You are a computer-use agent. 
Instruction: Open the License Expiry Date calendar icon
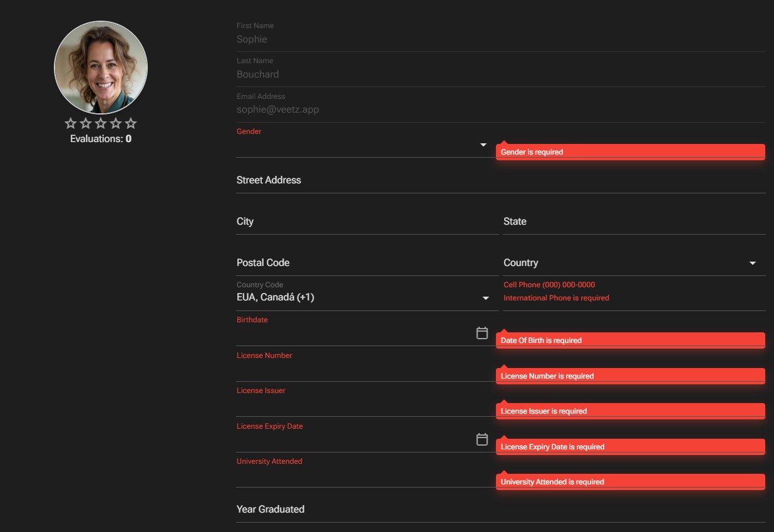point(482,439)
